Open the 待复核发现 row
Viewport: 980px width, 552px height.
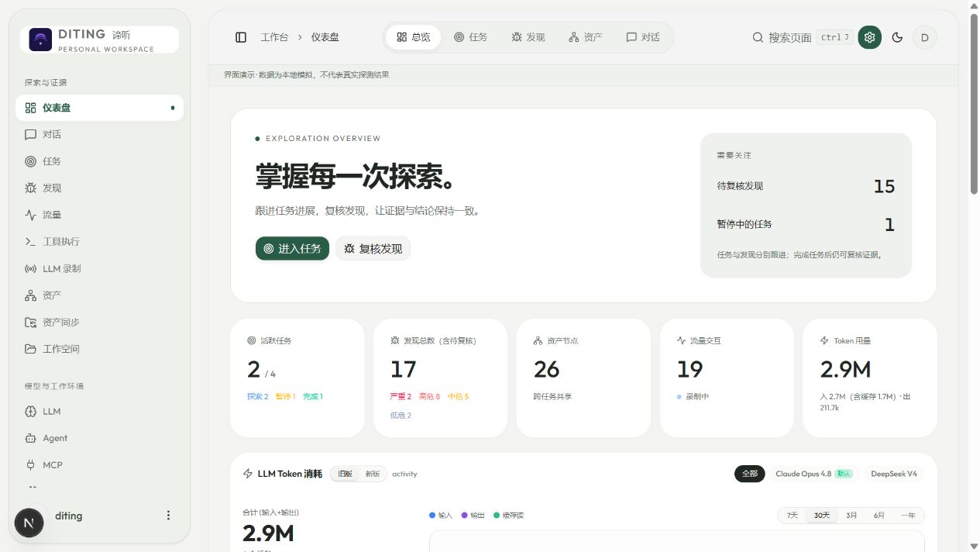point(806,186)
